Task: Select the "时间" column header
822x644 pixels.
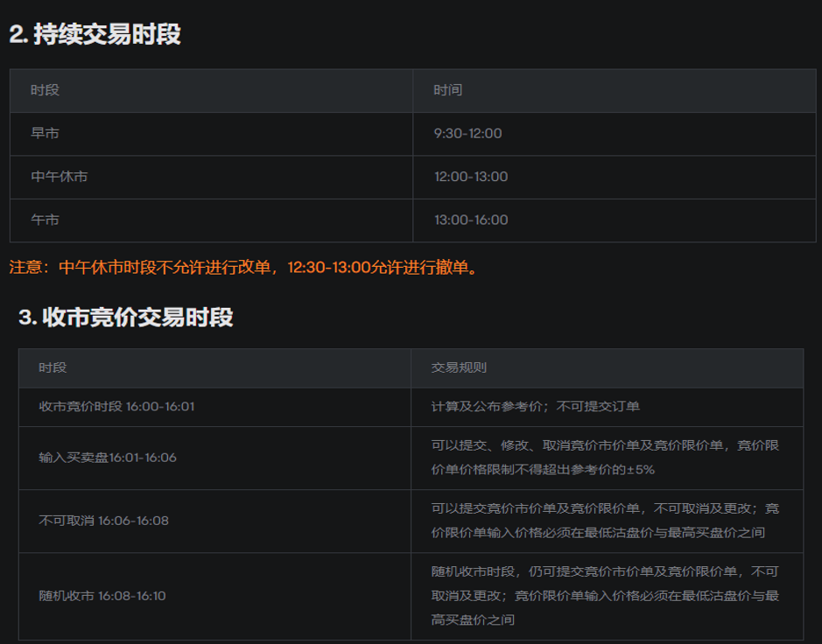Action: point(447,90)
